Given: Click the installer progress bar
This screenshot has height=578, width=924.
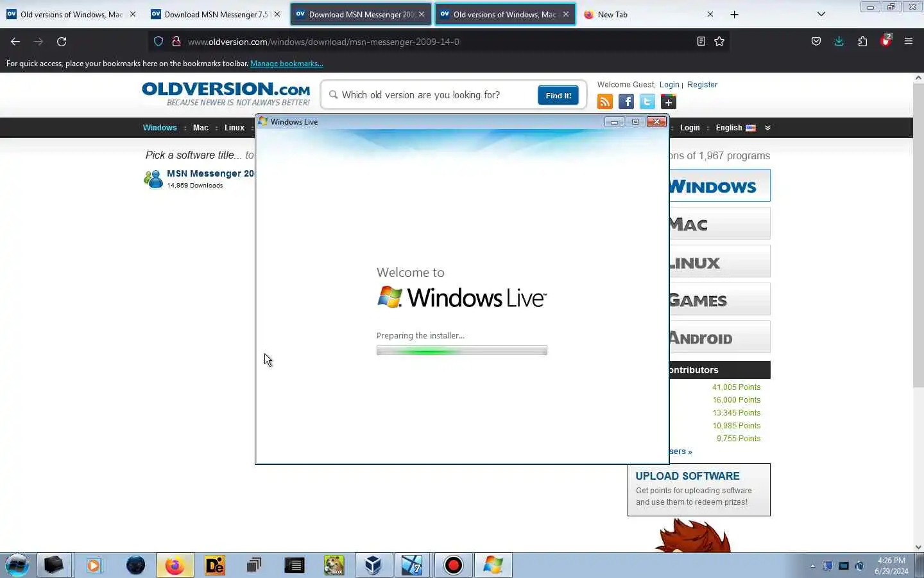Looking at the screenshot, I should 462,350.
